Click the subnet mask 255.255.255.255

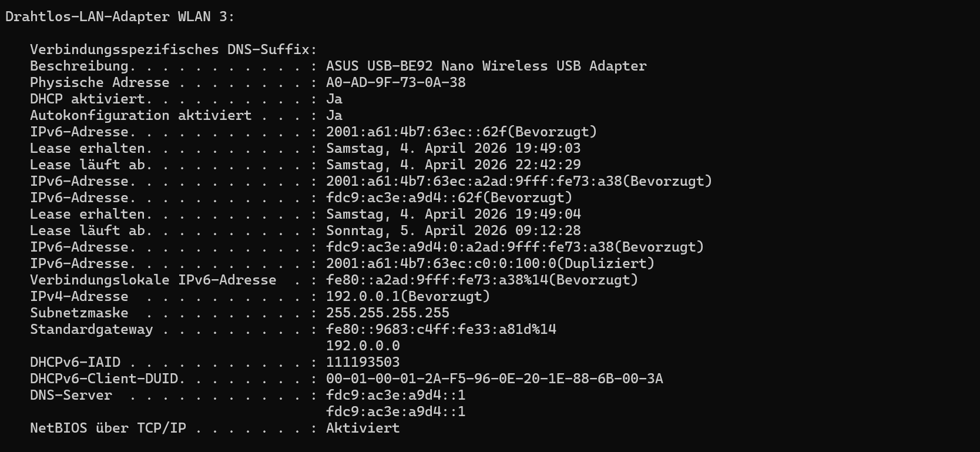click(x=387, y=313)
